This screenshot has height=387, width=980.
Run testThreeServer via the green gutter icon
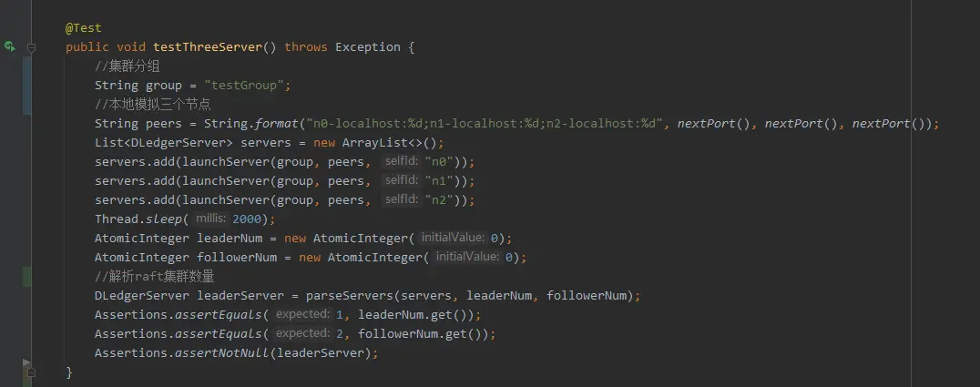9,46
